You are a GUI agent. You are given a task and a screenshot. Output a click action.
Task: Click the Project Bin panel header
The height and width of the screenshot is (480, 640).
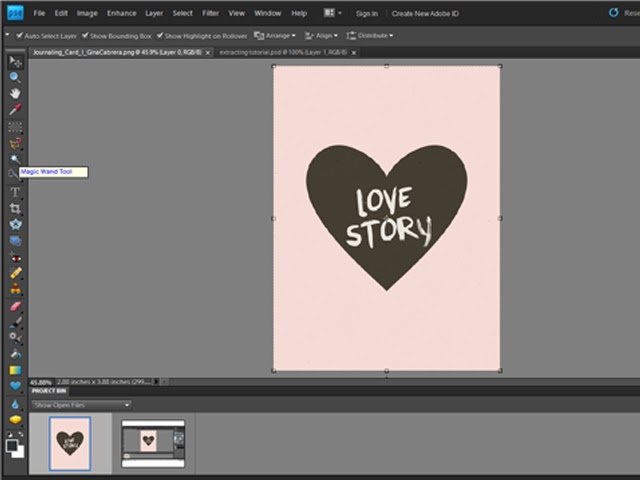(x=49, y=391)
